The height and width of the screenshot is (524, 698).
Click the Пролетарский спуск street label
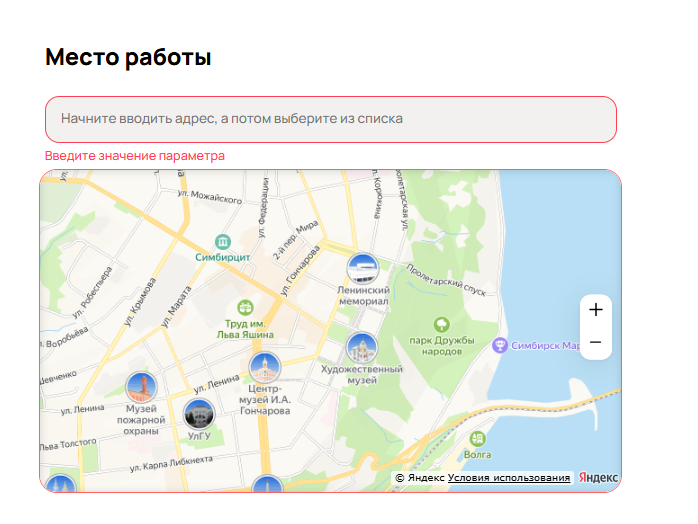click(446, 280)
